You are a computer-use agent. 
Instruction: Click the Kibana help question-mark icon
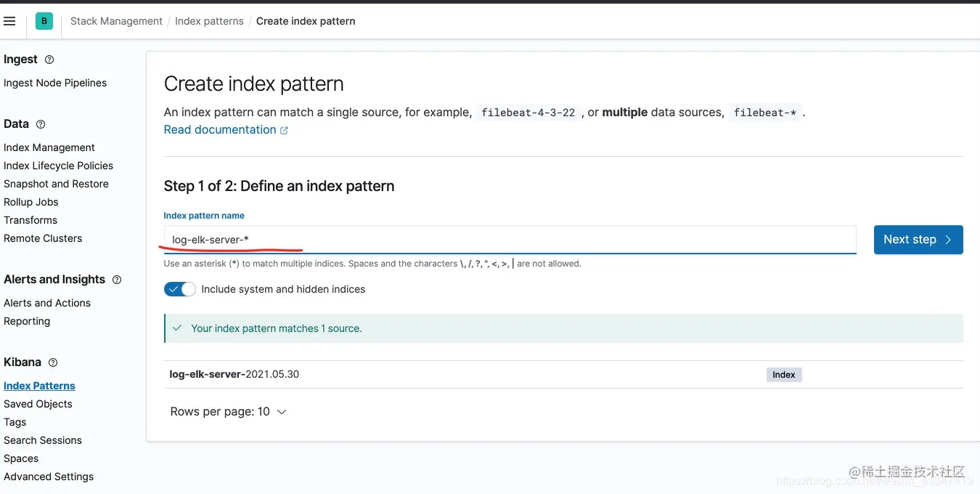pos(53,363)
